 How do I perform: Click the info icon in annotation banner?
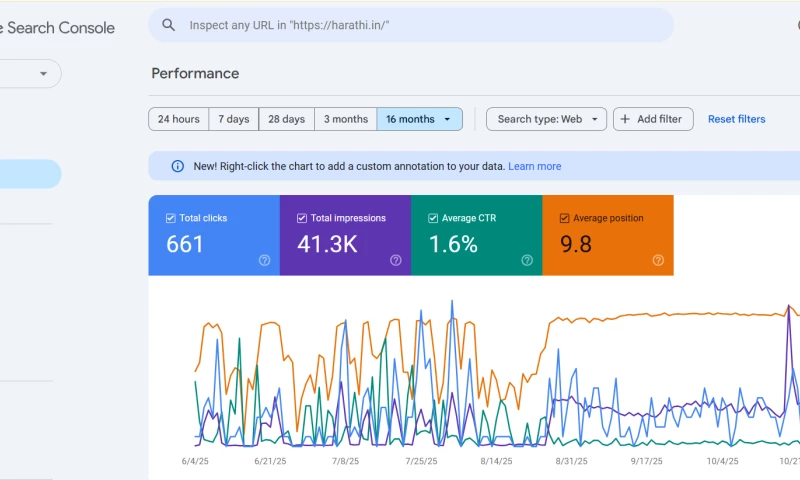point(178,166)
